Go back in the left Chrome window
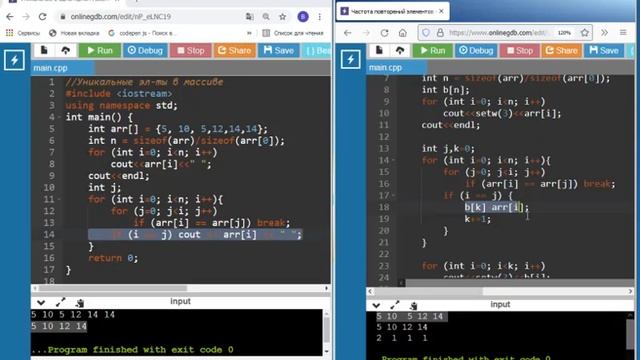640x360 pixels. tap(10, 17)
